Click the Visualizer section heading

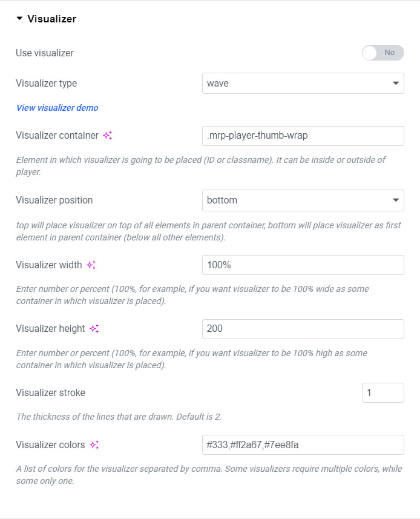pos(52,19)
